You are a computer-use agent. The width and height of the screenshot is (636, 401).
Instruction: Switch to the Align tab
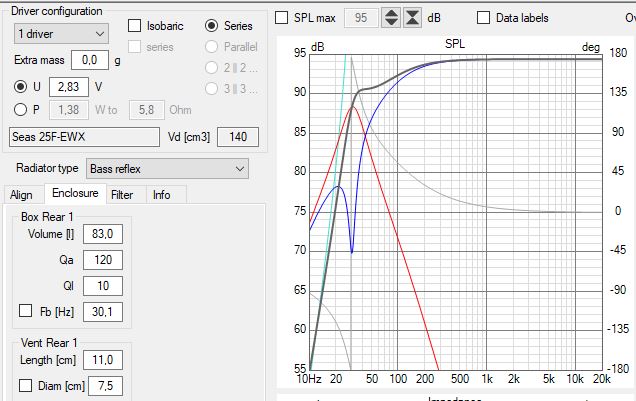22,194
